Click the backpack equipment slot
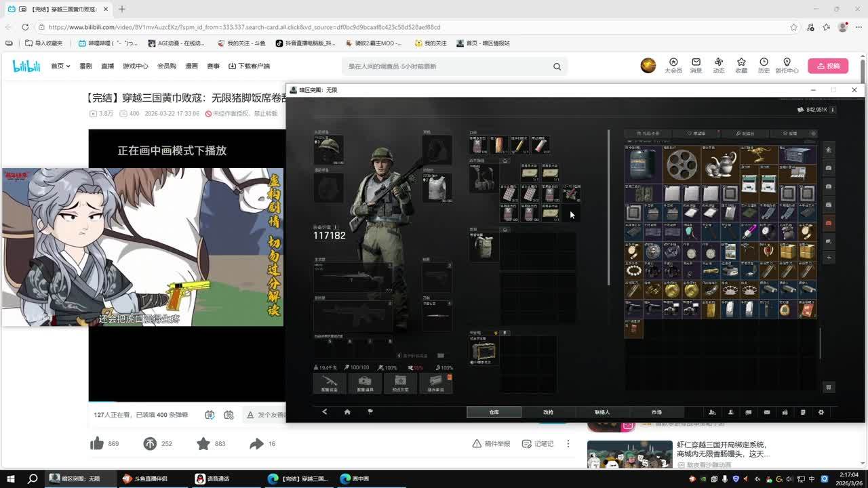Image resolution: width=868 pixels, height=488 pixels. pyautogui.click(x=484, y=247)
